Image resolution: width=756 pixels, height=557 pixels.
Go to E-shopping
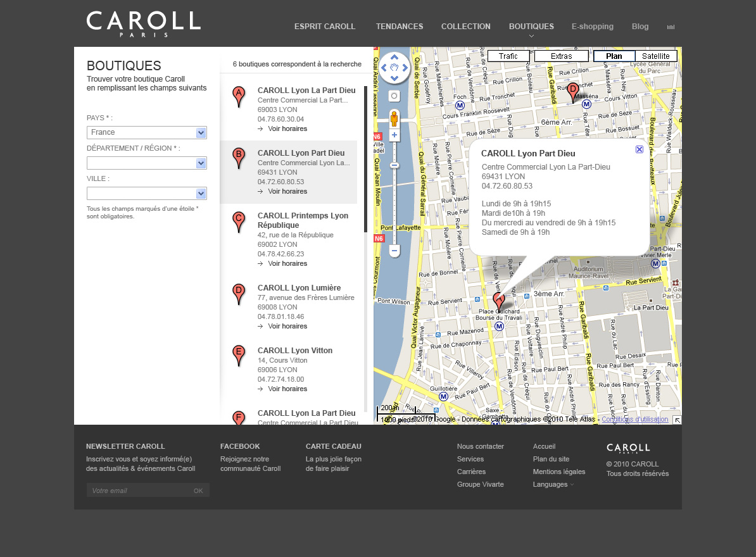coord(593,27)
